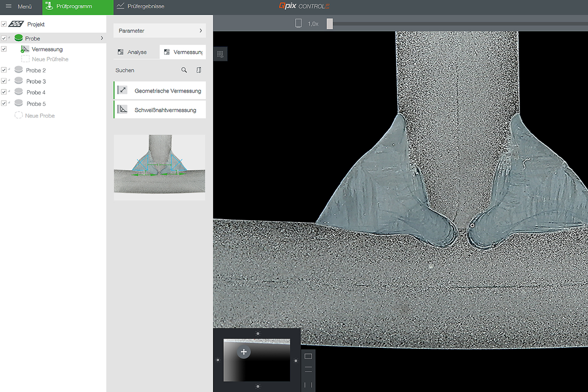
Task: Add a new sample via Neue Probe
Action: (40, 116)
